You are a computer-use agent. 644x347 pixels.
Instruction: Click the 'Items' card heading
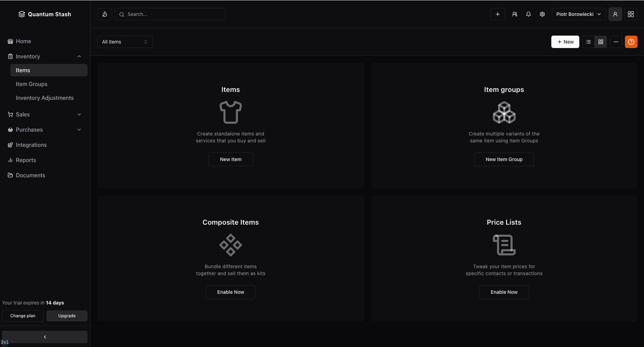[x=231, y=90]
